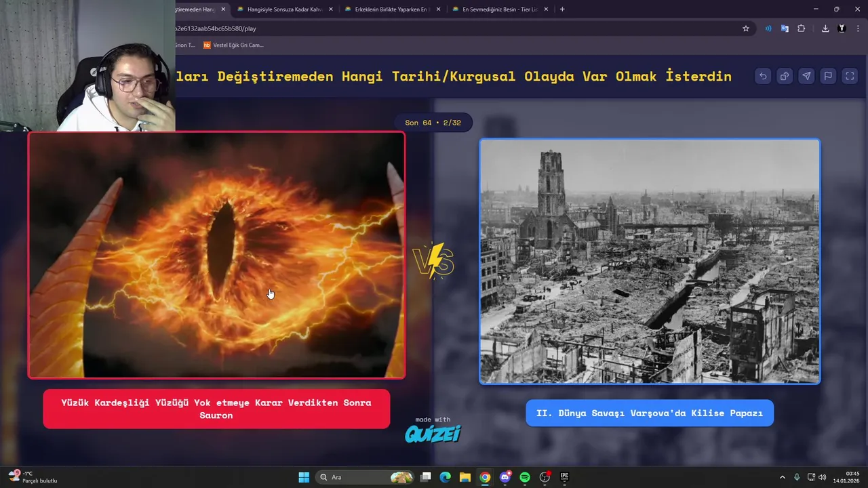
Task: Open File Explorer from the taskbar
Action: pyautogui.click(x=465, y=477)
